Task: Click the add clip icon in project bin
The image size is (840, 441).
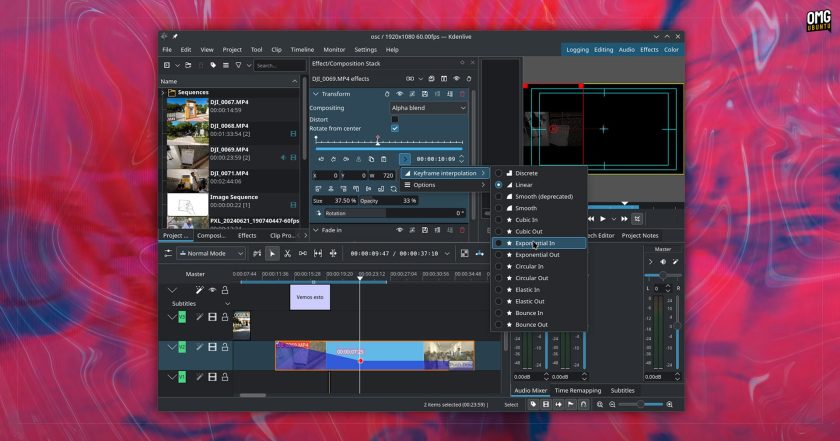Action: click(167, 65)
